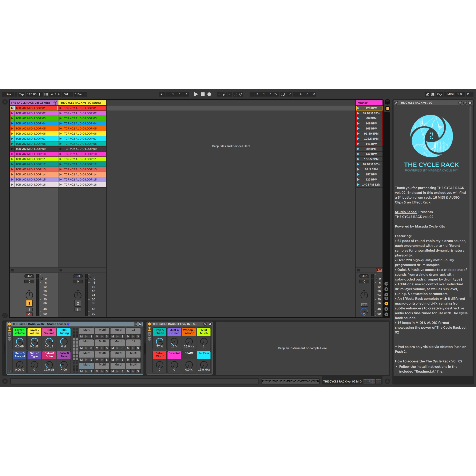Toggle the Returns section R button

tap(386, 298)
